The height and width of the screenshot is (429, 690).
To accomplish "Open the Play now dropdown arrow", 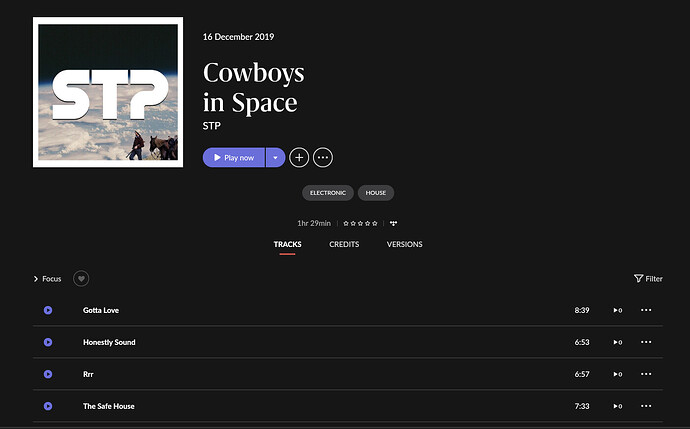I will (275, 158).
